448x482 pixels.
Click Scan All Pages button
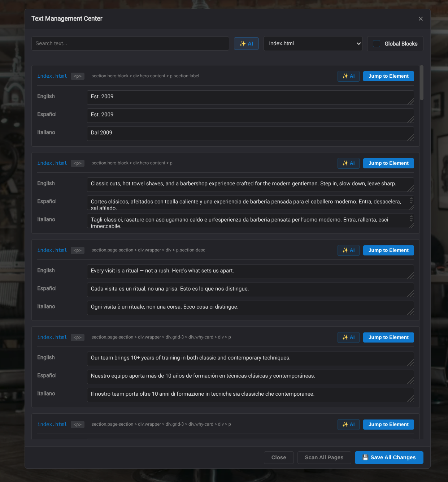324,457
